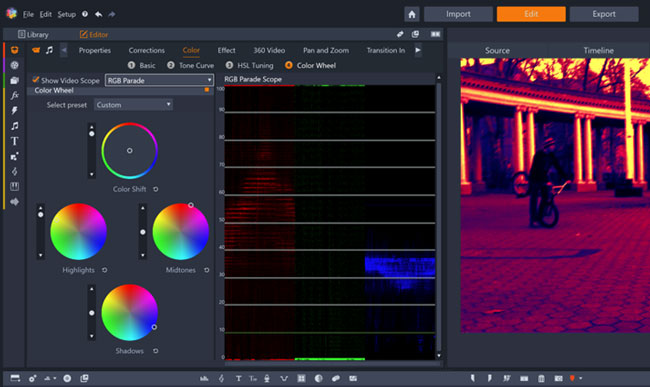
Task: Click the orange Edit button
Action: [x=531, y=14]
